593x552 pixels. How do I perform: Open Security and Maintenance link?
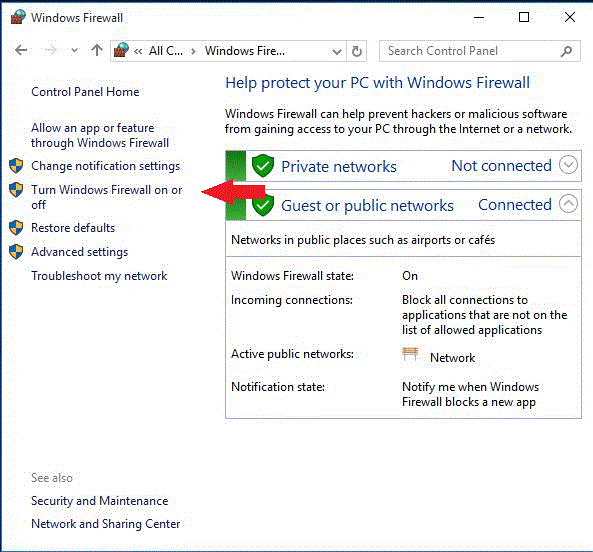(x=99, y=501)
